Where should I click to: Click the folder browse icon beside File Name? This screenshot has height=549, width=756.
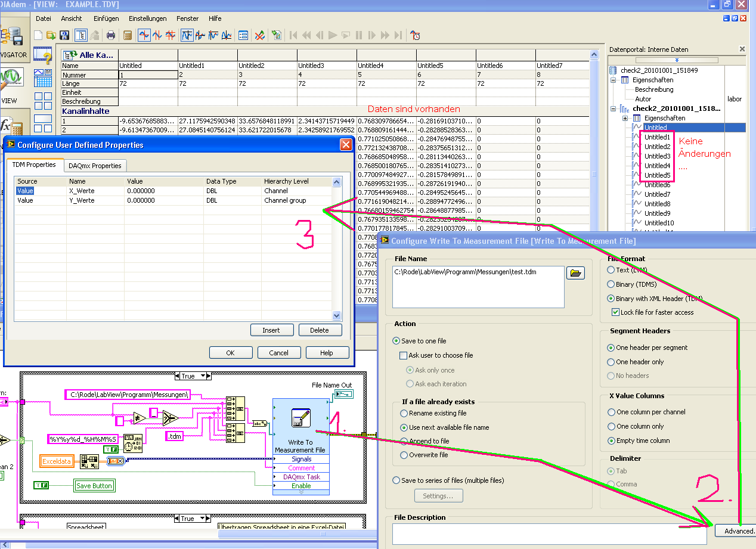pos(575,273)
